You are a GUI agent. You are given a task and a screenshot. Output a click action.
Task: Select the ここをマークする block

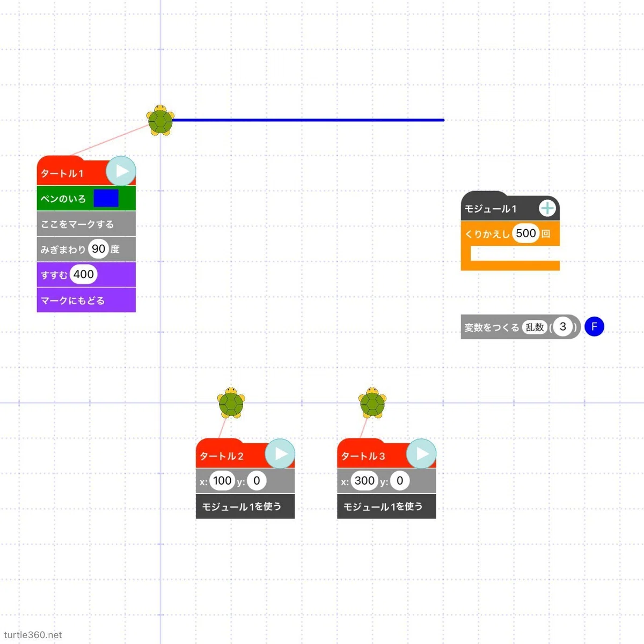(86, 224)
